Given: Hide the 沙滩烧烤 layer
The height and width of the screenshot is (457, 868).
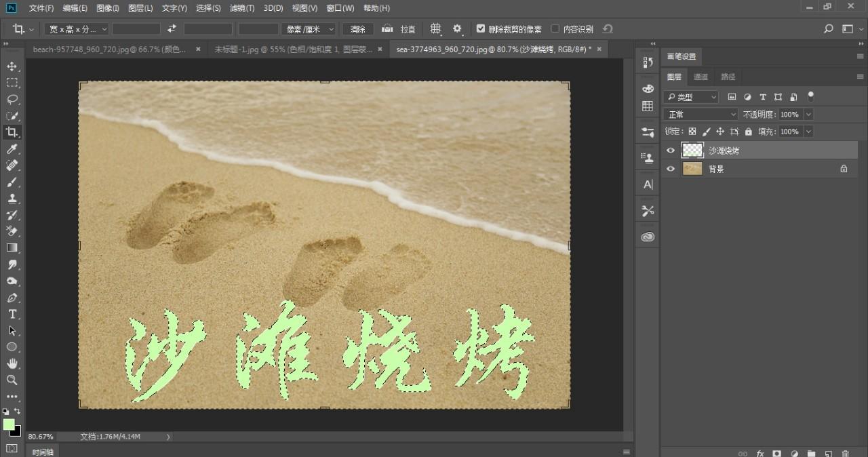Looking at the screenshot, I should 671,151.
